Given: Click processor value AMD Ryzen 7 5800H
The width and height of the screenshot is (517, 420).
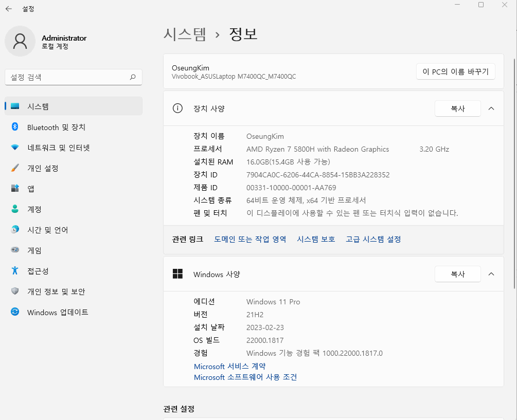Looking at the screenshot, I should (317, 149).
